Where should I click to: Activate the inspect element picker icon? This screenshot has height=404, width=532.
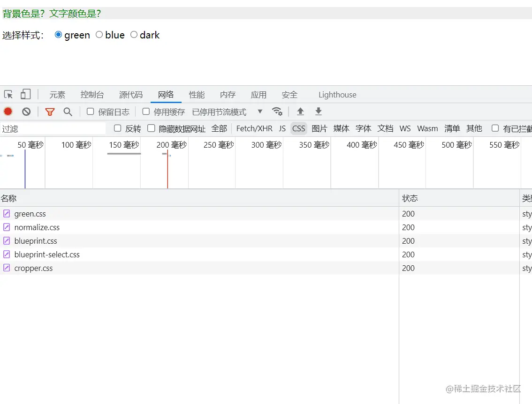coord(8,94)
